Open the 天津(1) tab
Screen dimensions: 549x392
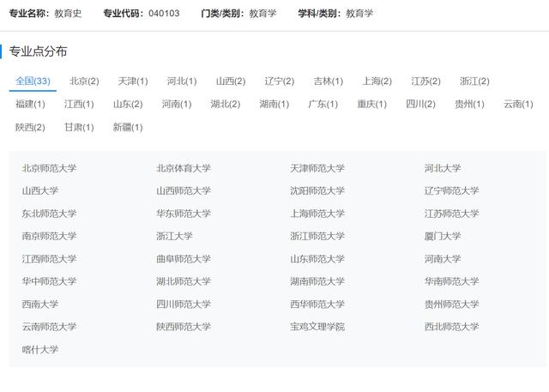pyautogui.click(x=133, y=81)
